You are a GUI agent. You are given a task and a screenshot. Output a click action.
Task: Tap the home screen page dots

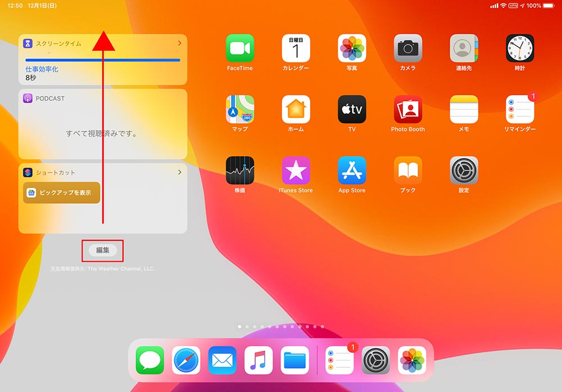(x=281, y=326)
